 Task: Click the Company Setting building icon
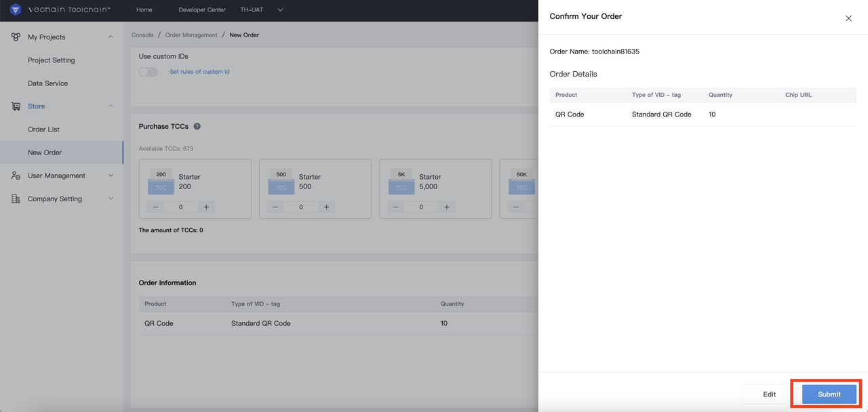click(16, 199)
